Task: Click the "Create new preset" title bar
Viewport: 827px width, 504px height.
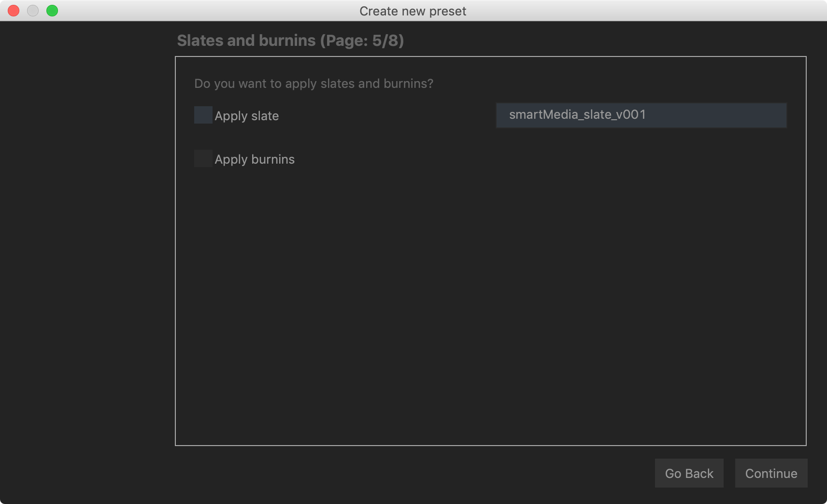Action: click(413, 11)
